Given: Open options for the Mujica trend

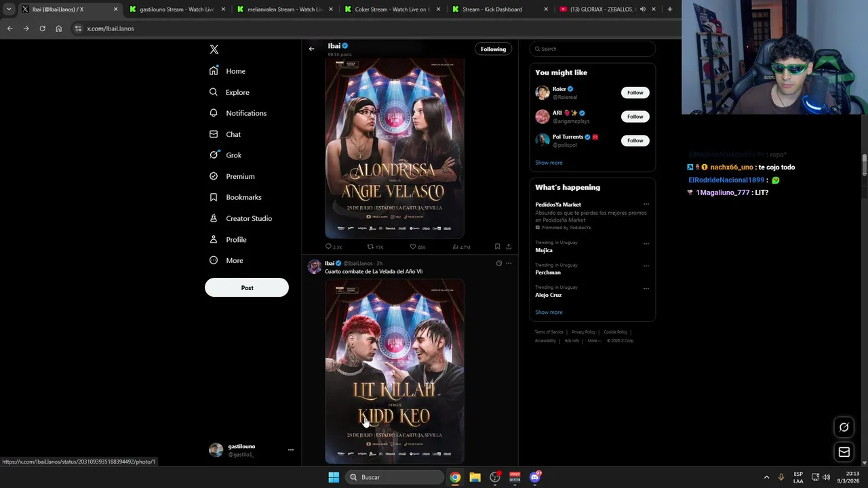Looking at the screenshot, I should (x=646, y=243).
